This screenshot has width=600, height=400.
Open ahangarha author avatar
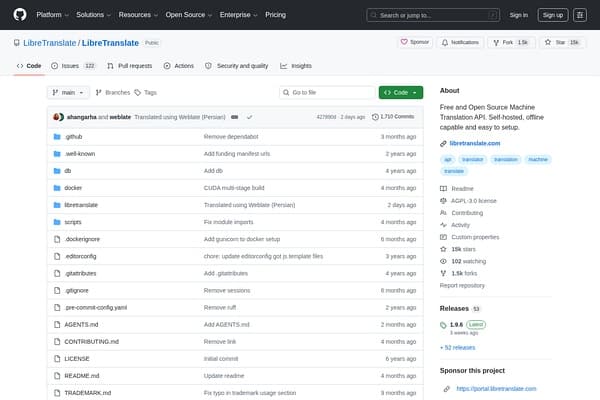coord(58,117)
